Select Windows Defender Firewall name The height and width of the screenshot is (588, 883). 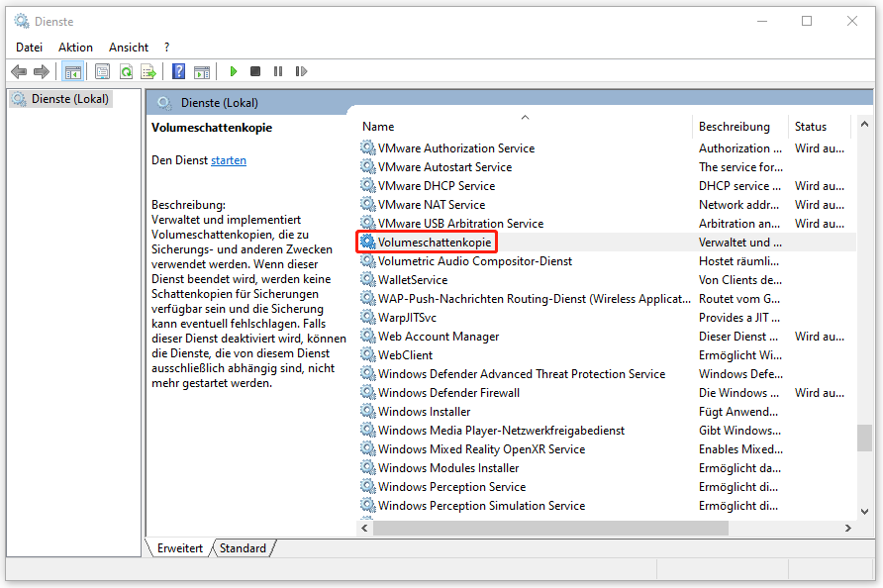448,393
